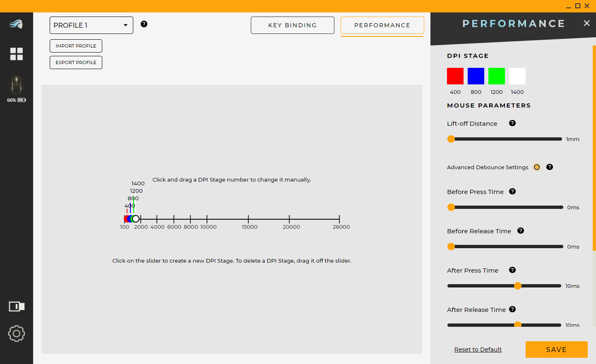Select the red 400 DPI stage swatch

[x=455, y=76]
